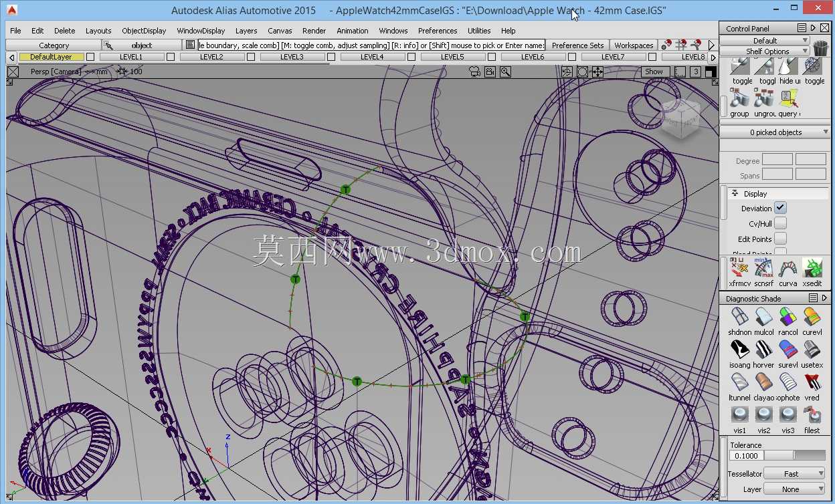The image size is (835, 504).
Task: Toggle the LEVEL1 layer checkbox
Action: point(171,57)
